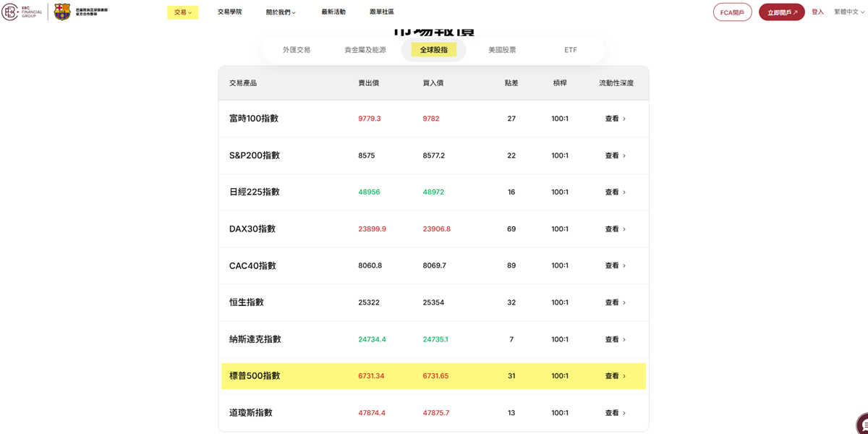The image size is (868, 434).
Task: Open the 最新活動 menu item
Action: click(332, 12)
